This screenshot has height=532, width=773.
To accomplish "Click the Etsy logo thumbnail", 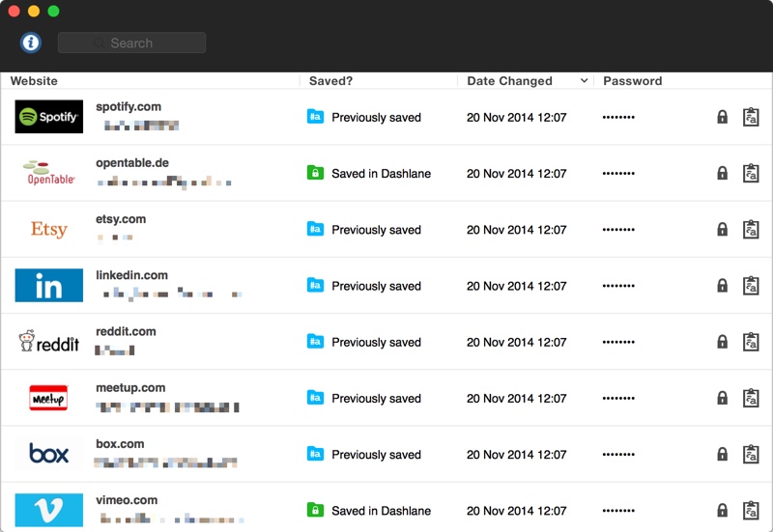I will 49,229.
